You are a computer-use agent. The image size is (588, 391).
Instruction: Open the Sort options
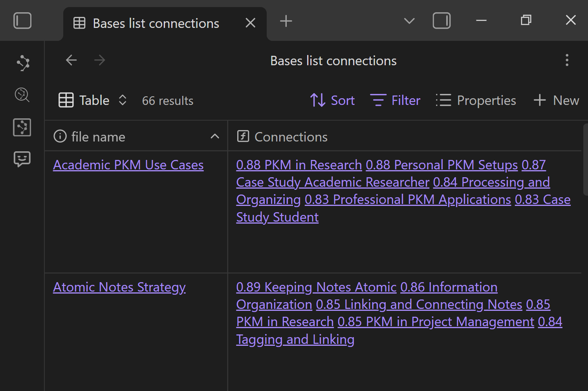point(332,101)
